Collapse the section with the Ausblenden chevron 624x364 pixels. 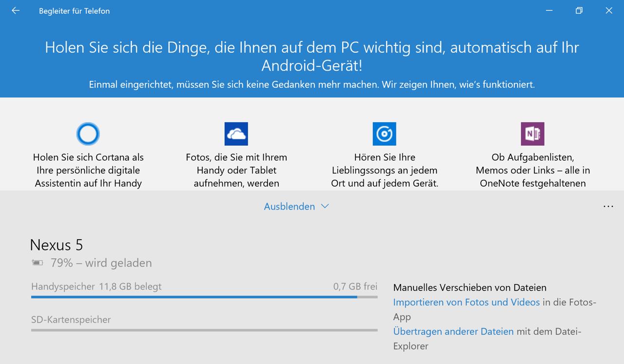tap(325, 207)
